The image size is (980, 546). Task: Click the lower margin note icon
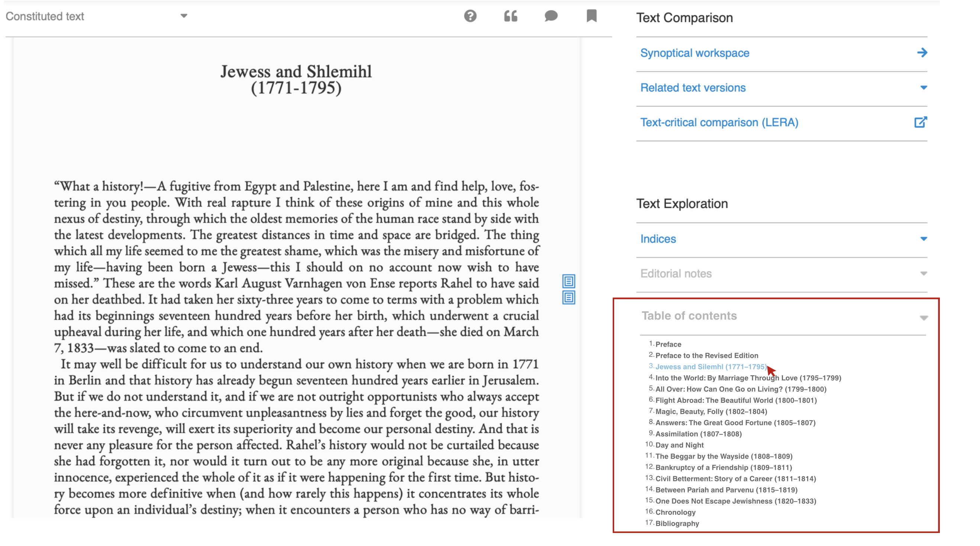point(568,298)
